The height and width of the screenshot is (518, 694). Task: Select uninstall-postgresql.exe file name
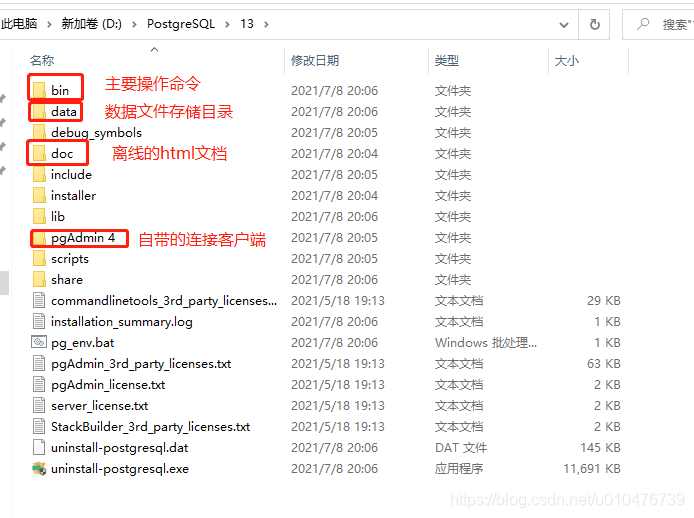(x=120, y=469)
